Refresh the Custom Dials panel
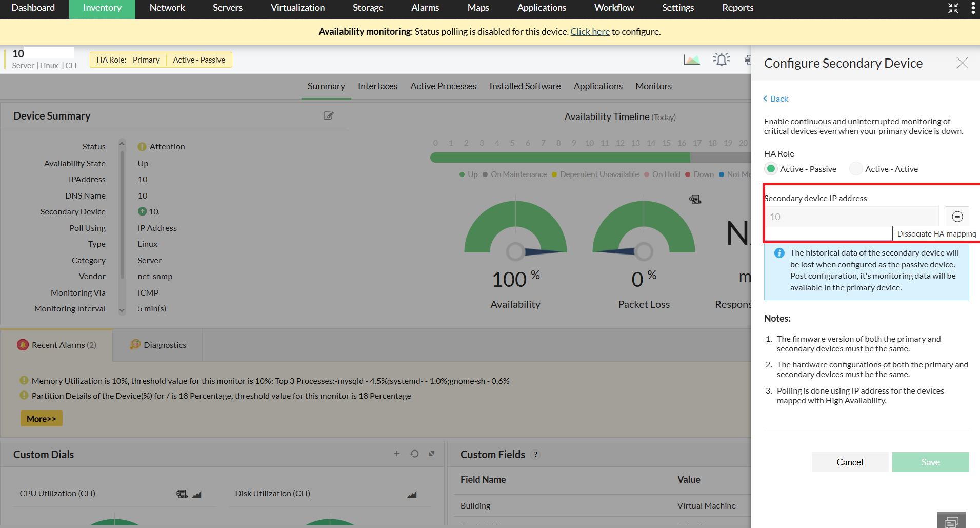Image resolution: width=980 pixels, height=528 pixels. (x=414, y=454)
